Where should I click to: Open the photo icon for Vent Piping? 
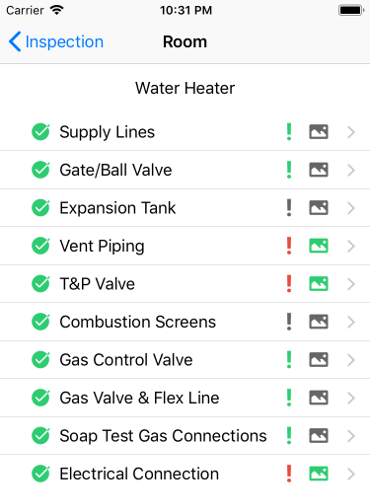(319, 246)
